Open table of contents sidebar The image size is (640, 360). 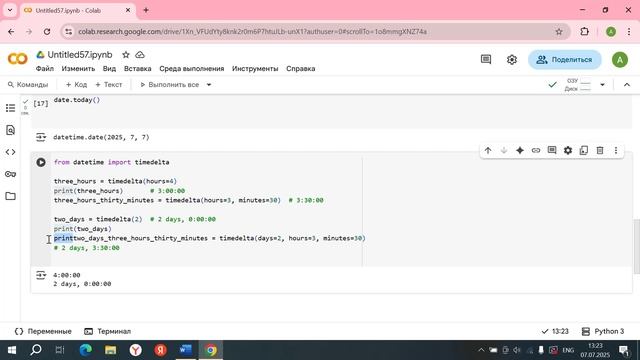tap(11, 108)
